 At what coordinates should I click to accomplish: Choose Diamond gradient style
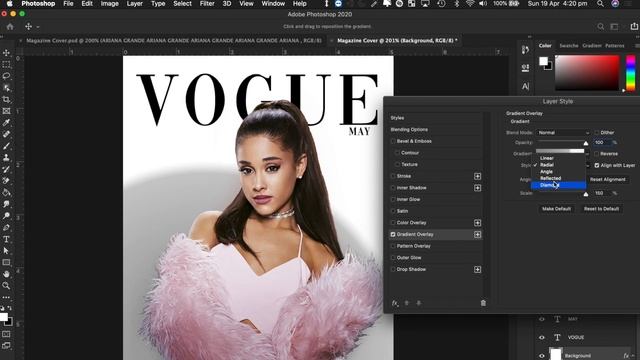(x=558, y=185)
